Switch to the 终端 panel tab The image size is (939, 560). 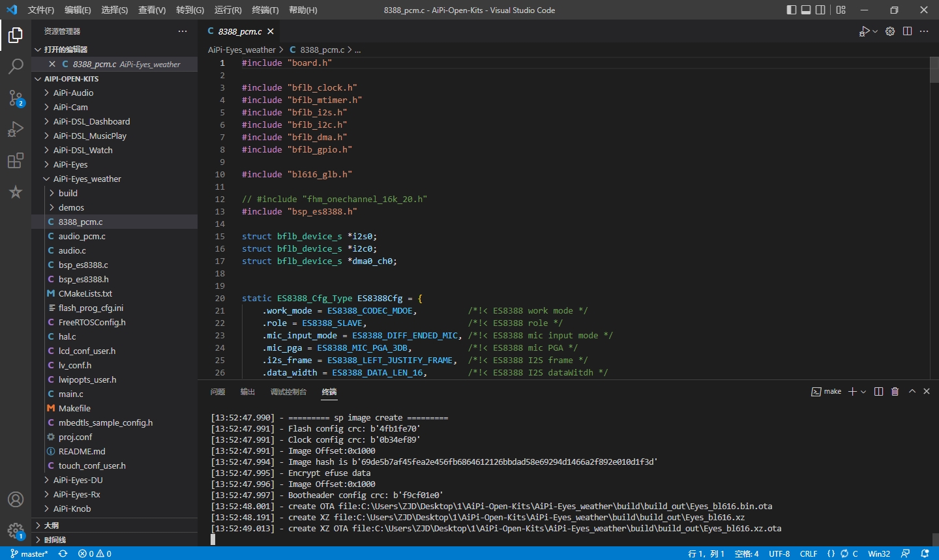329,392
